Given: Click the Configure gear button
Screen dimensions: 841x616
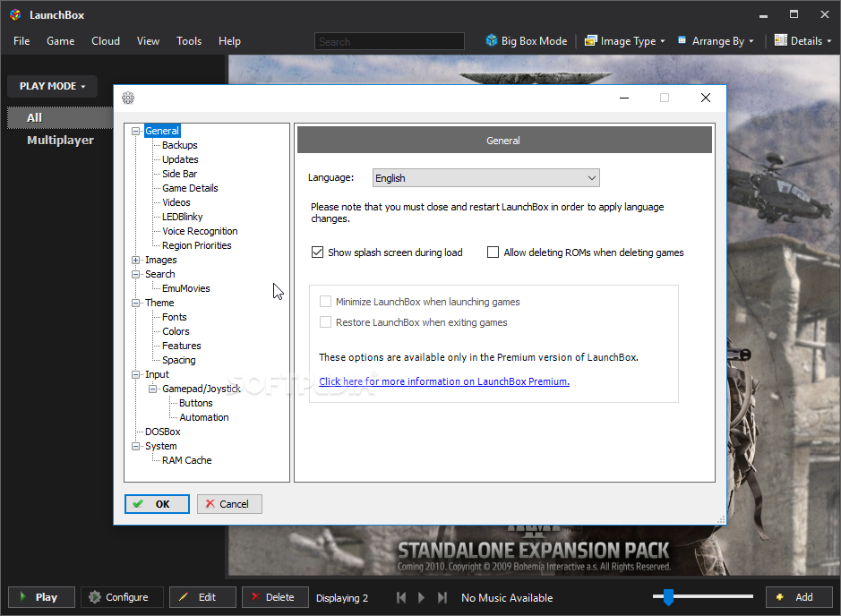Looking at the screenshot, I should (x=122, y=597).
